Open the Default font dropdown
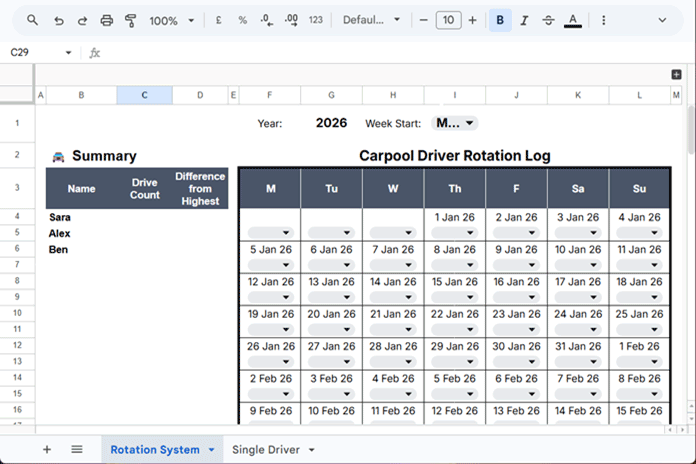Image resolution: width=696 pixels, height=464 pixels. (371, 20)
